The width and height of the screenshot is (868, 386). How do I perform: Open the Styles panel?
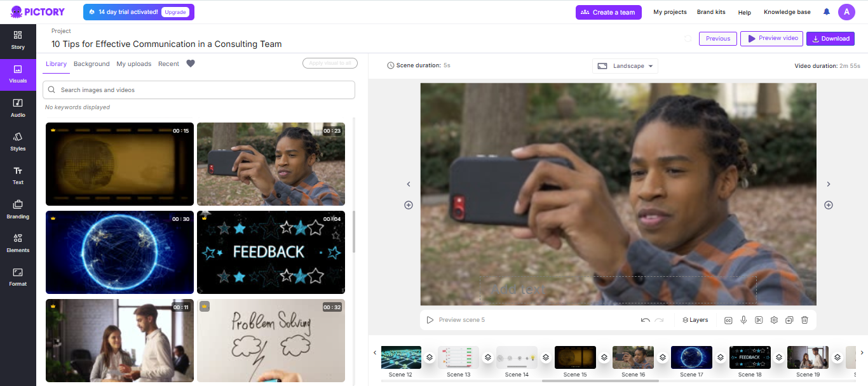(18, 142)
